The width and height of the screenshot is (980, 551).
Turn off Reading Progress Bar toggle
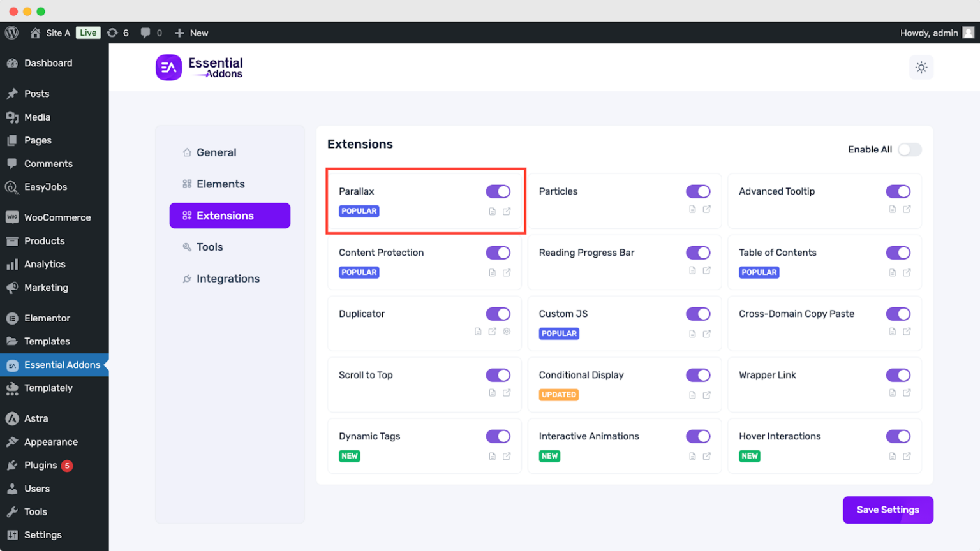point(698,253)
